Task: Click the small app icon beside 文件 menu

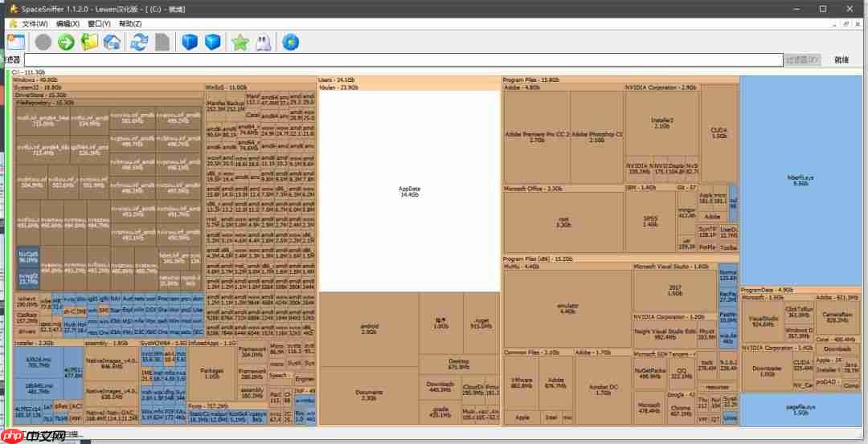Action: [14, 24]
